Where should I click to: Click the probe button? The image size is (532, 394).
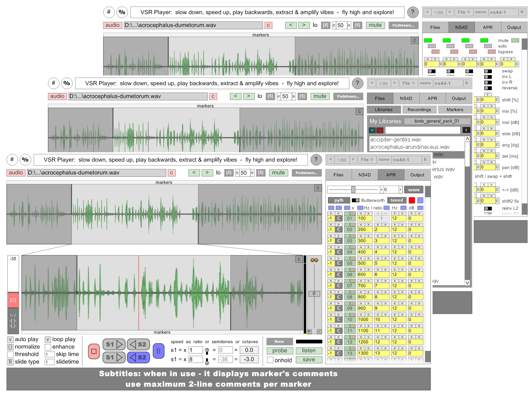pos(279,351)
